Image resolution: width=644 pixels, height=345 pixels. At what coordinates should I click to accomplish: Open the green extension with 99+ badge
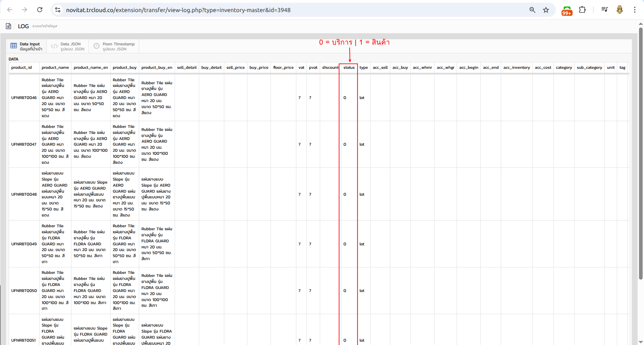567,10
